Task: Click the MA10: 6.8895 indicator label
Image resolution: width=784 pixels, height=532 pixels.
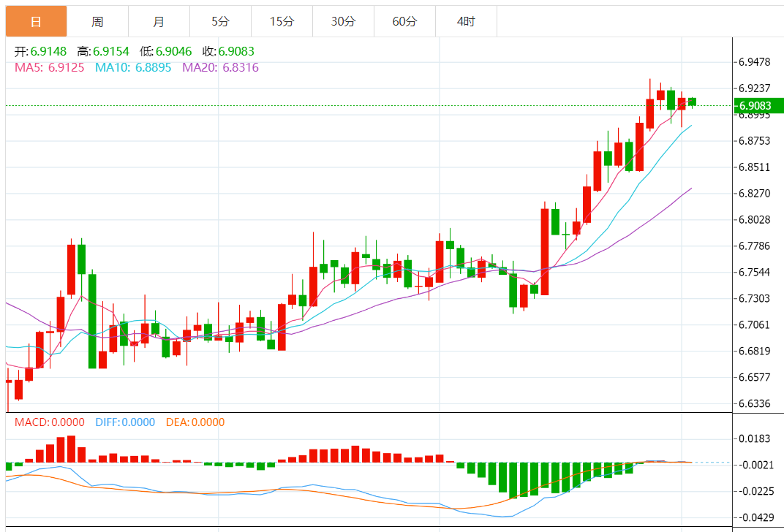Action: [133, 67]
